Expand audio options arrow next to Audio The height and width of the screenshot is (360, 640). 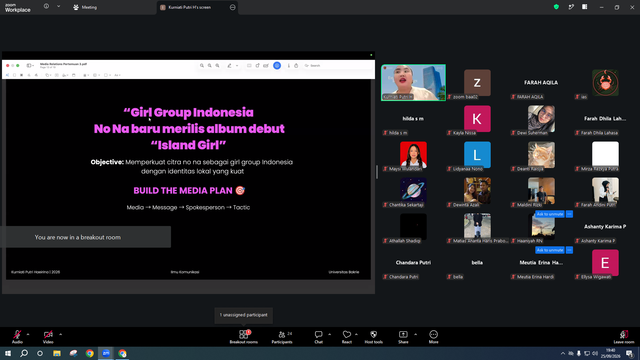click(x=28, y=334)
